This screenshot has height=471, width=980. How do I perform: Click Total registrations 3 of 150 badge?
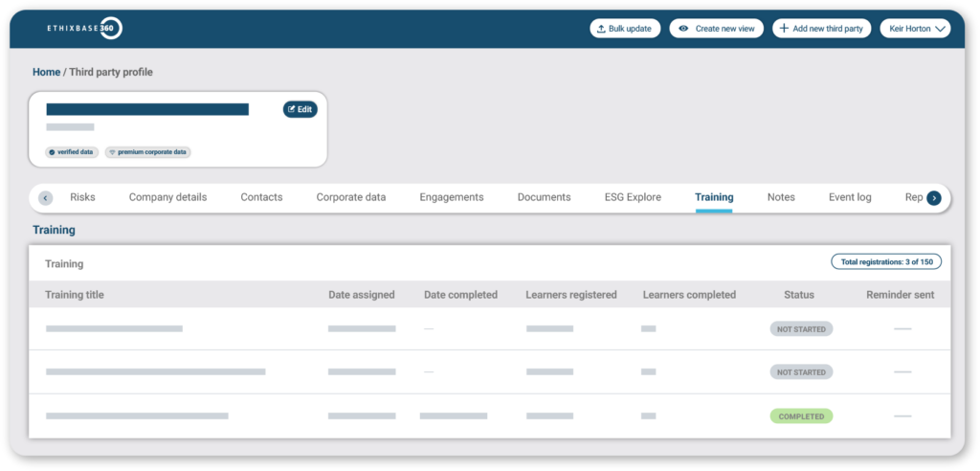885,262
